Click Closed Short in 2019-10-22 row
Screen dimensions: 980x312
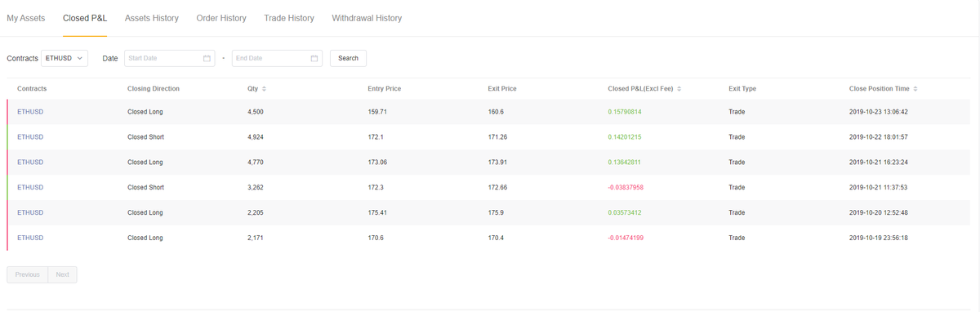(x=145, y=136)
